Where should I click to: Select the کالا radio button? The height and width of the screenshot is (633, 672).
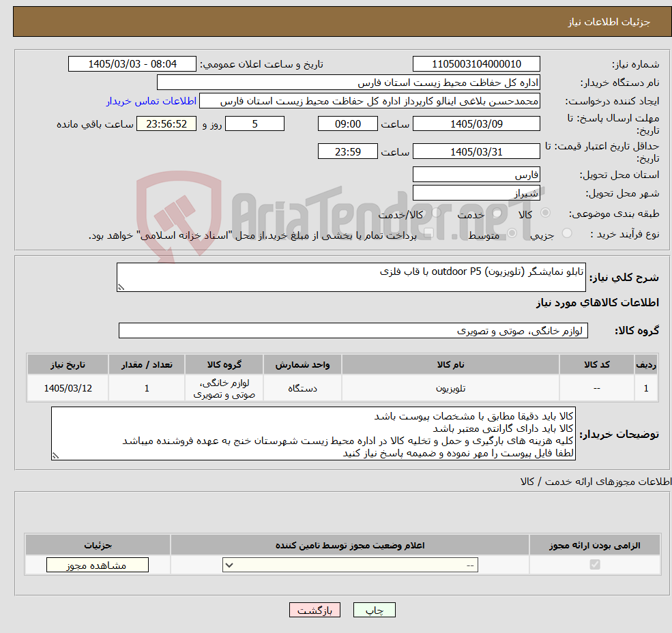click(x=546, y=213)
